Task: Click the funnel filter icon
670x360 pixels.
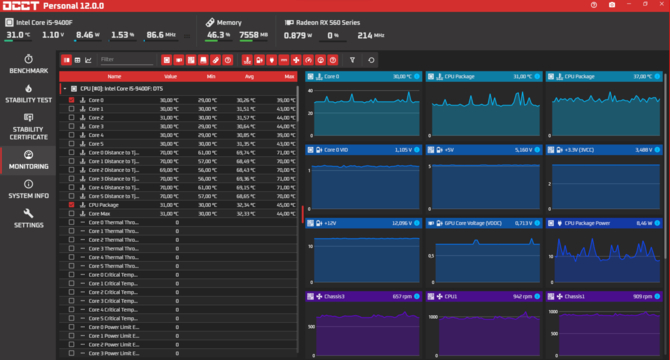Action: coord(353,60)
